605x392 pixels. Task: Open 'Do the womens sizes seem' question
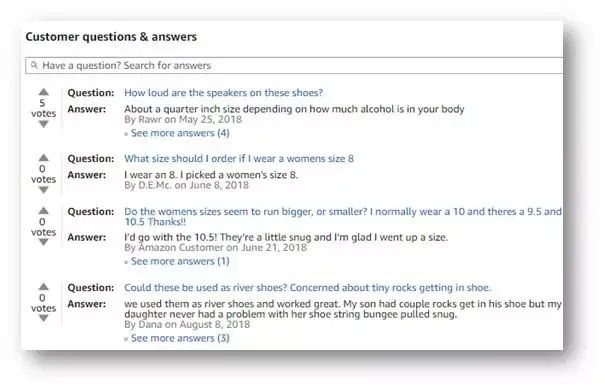coord(343,217)
